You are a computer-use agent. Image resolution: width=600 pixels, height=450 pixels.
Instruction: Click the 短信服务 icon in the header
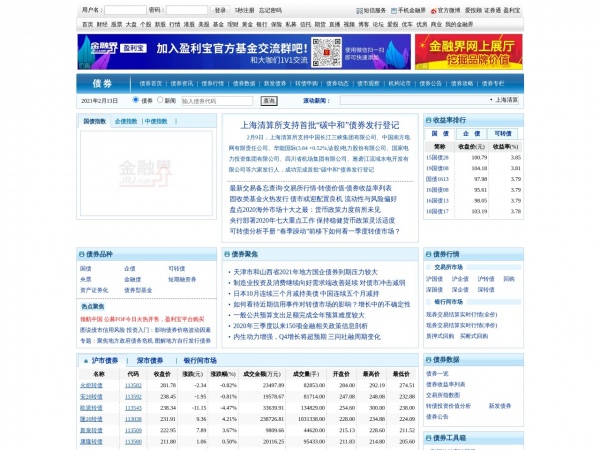point(359,11)
